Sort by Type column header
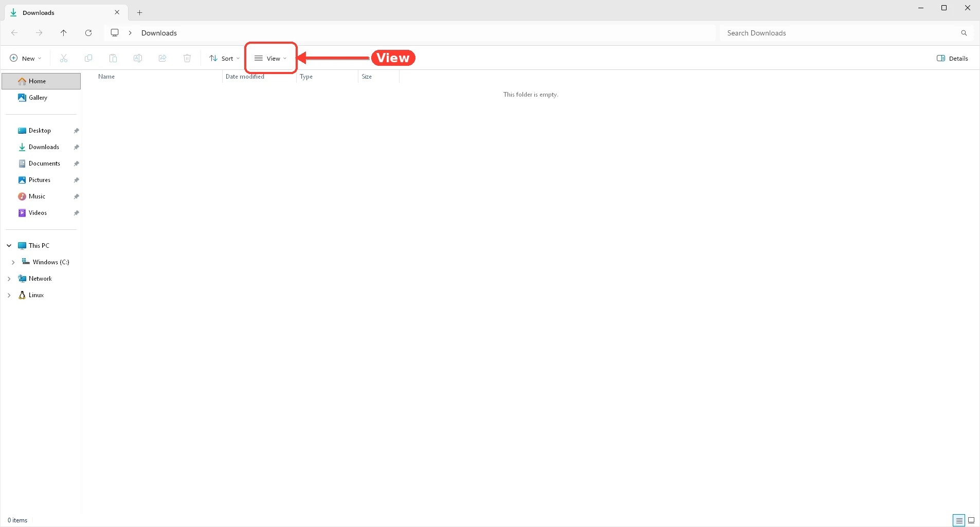Screen dimensions: 980x527 coord(327,77)
